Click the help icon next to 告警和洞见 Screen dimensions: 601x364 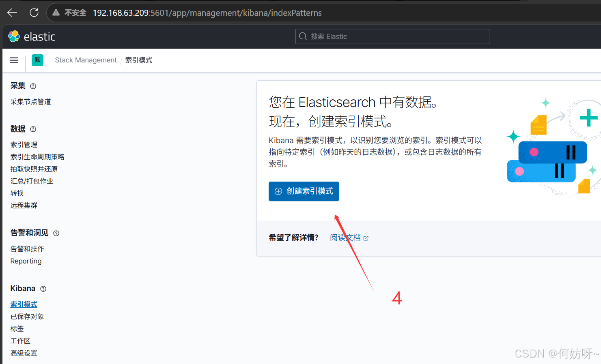(56, 233)
